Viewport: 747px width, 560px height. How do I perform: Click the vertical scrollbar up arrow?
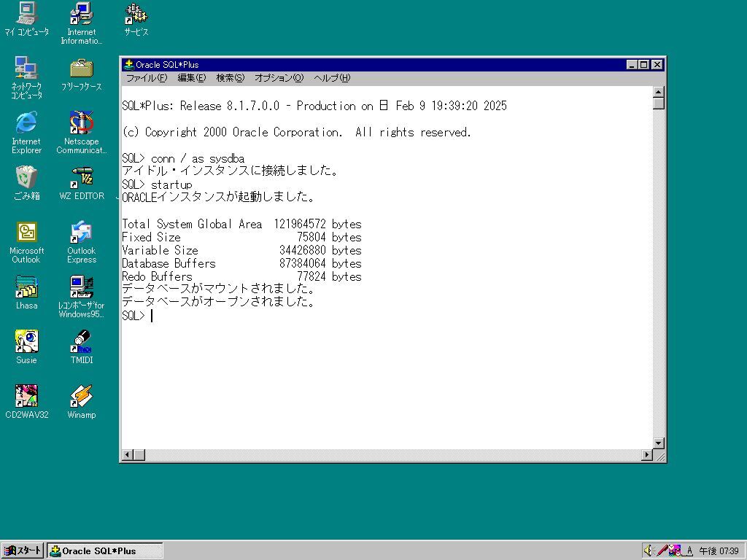point(659,93)
